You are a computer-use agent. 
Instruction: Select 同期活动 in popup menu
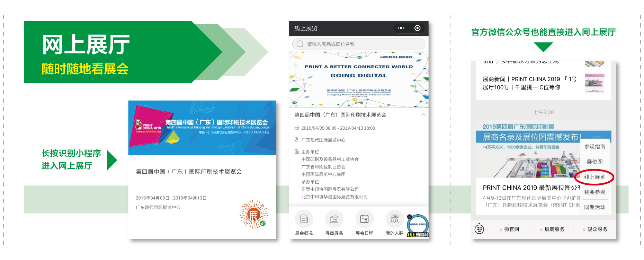pos(595,207)
